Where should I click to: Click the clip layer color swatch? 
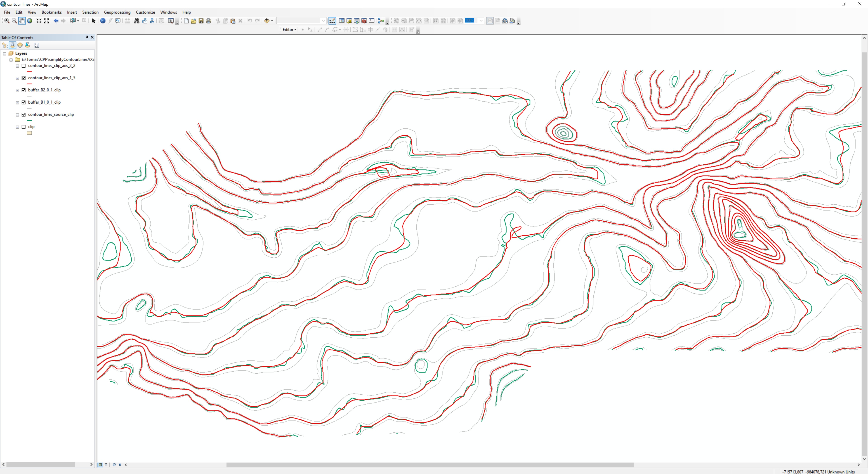tap(29, 133)
